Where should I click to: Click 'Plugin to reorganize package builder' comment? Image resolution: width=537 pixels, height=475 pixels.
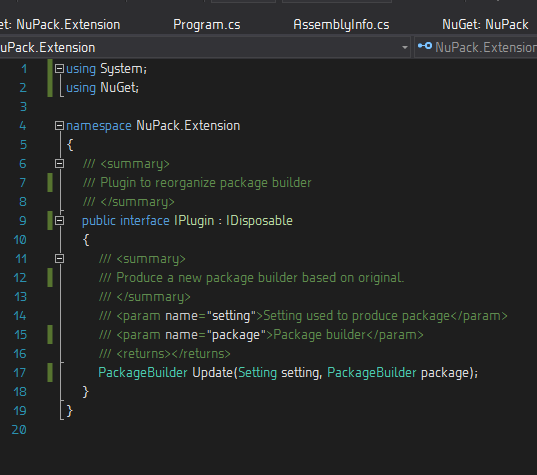coord(205,183)
